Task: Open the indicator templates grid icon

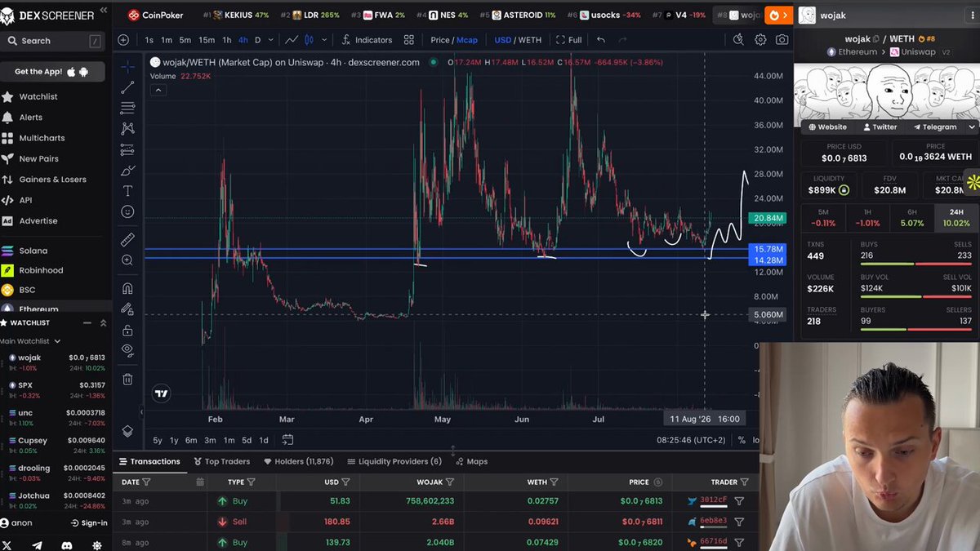Action: point(409,40)
